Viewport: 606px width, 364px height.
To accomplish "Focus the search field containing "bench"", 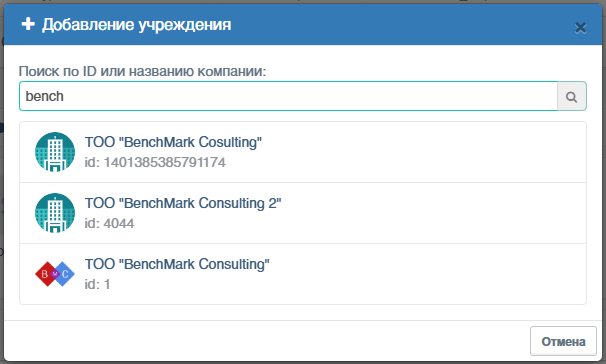I will point(288,96).
